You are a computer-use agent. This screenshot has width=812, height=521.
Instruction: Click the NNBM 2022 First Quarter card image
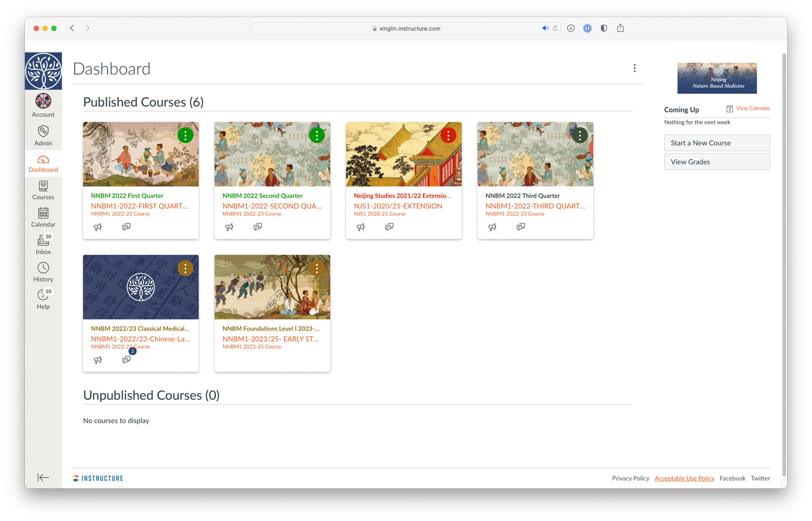pyautogui.click(x=141, y=154)
